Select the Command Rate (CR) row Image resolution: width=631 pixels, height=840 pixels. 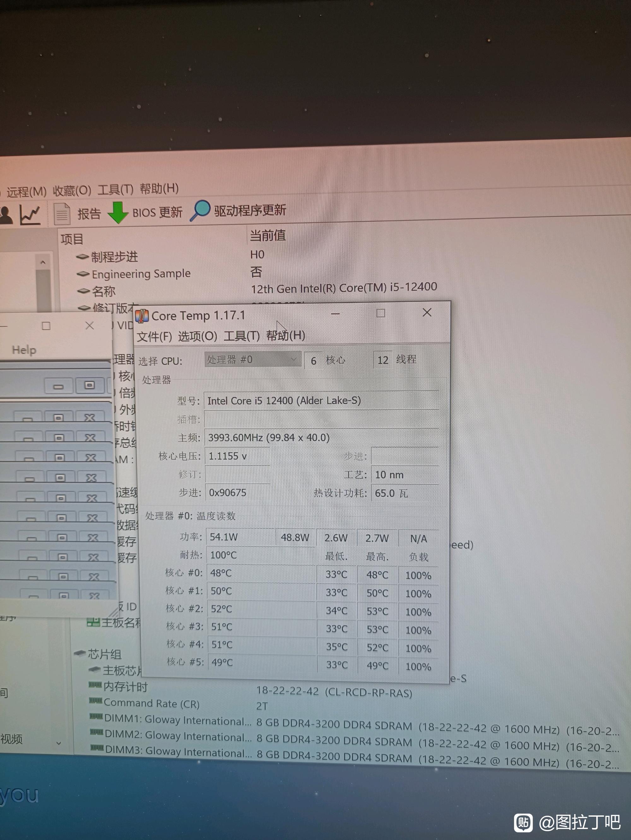[151, 703]
